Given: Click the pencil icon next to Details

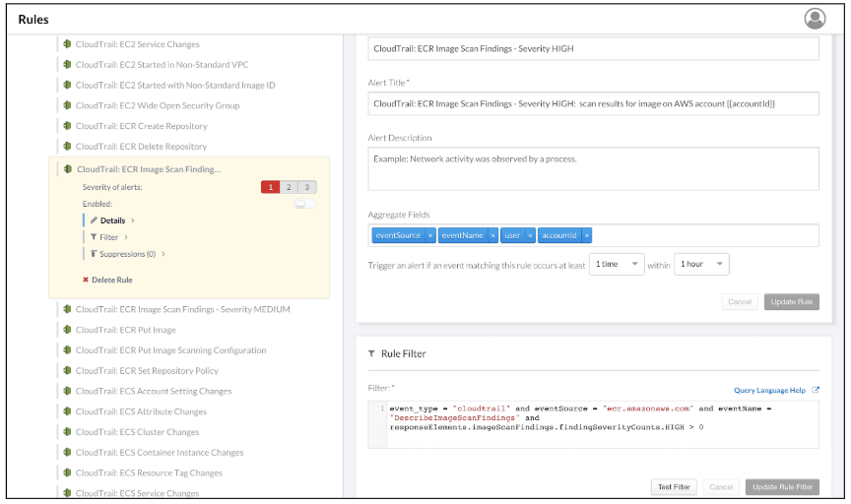Looking at the screenshot, I should [x=94, y=220].
